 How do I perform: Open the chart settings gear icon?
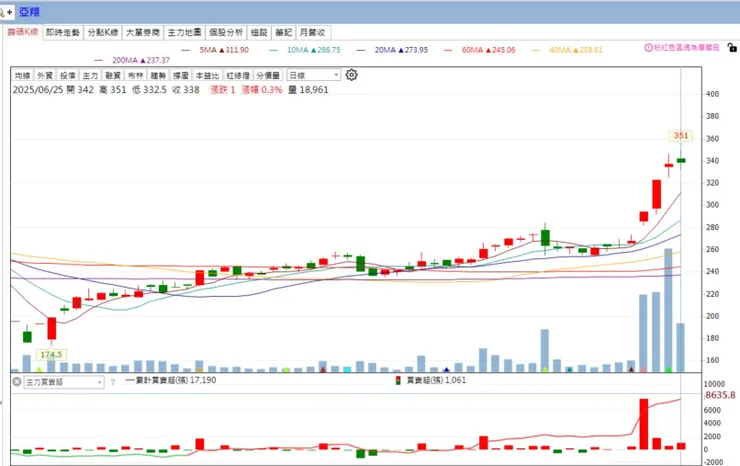coord(352,75)
